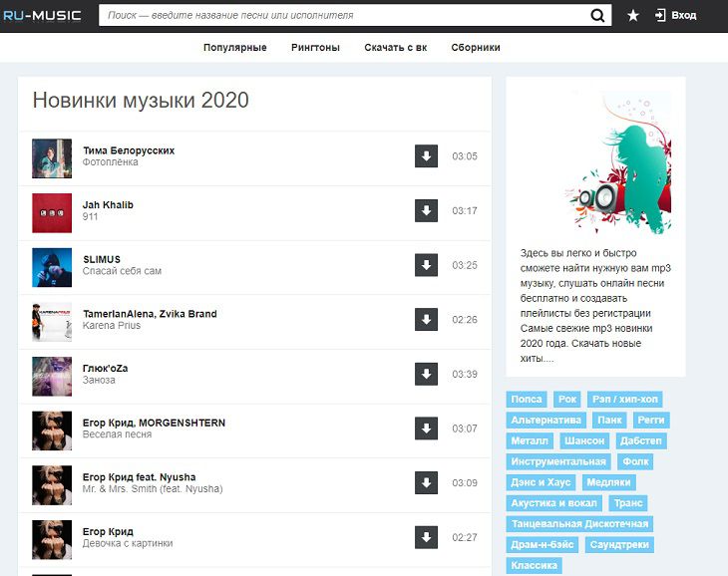This screenshot has height=576, width=728.
Task: Download Тима Белорусских Фотоплёнка track
Action: pyautogui.click(x=426, y=156)
